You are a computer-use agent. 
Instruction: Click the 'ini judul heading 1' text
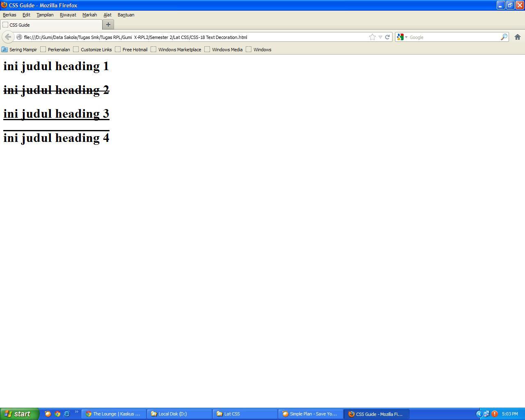pyautogui.click(x=56, y=66)
